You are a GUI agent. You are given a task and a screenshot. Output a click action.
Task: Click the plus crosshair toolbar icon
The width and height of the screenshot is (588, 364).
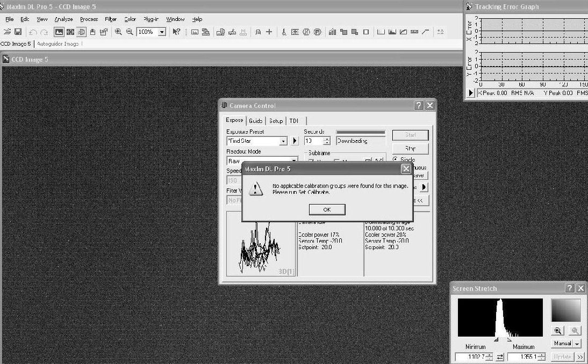269,32
